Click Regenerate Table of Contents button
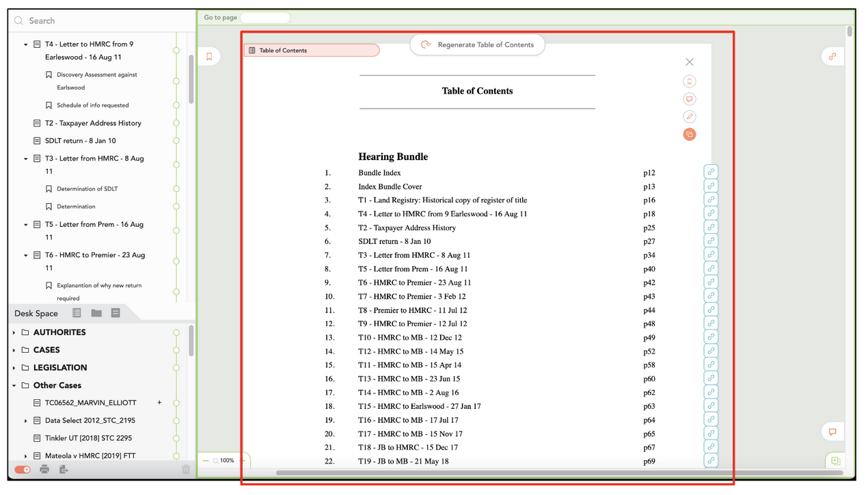Viewport: 868px width, 495px height. point(478,44)
